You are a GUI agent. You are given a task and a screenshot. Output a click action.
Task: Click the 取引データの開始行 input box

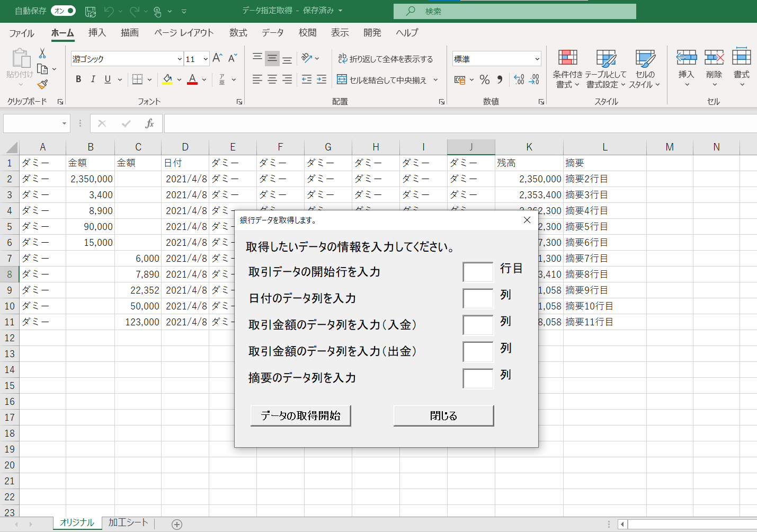point(478,272)
